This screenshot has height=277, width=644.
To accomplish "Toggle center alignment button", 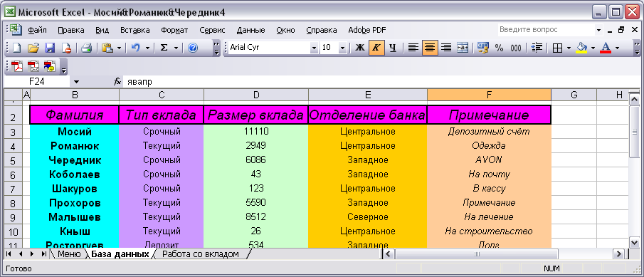I will click(x=430, y=48).
